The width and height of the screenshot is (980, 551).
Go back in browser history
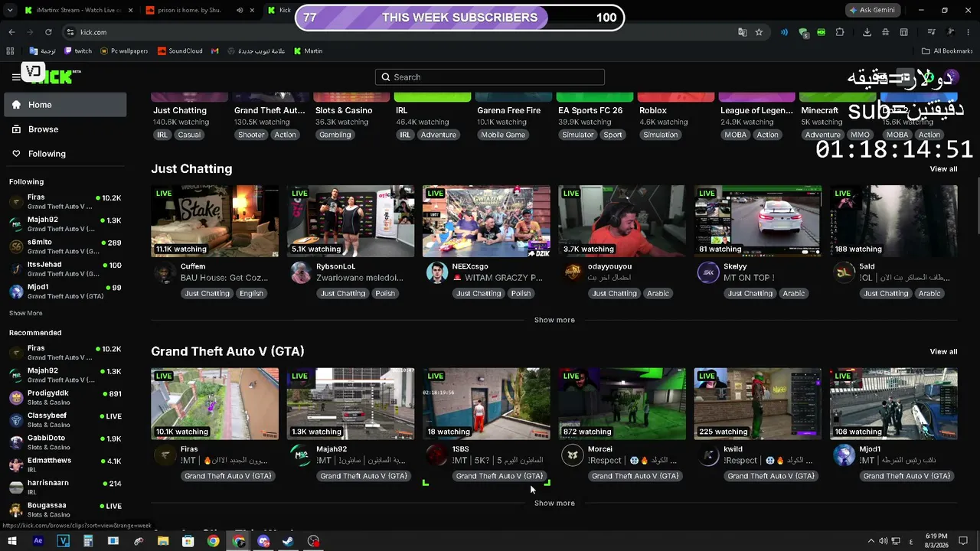[x=11, y=32]
